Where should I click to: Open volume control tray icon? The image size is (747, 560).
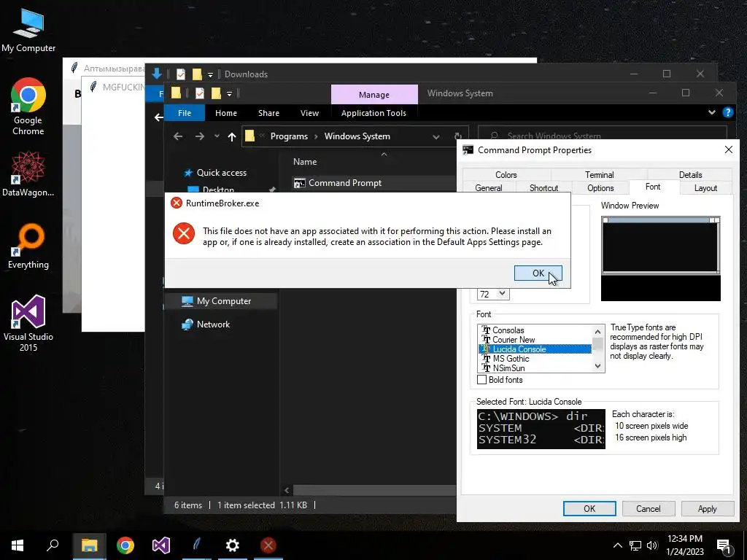click(x=652, y=545)
